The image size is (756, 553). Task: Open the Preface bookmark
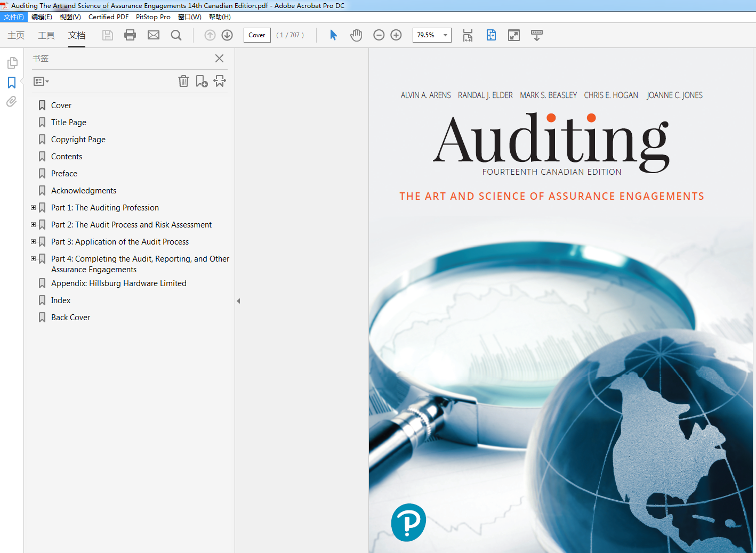(x=64, y=174)
